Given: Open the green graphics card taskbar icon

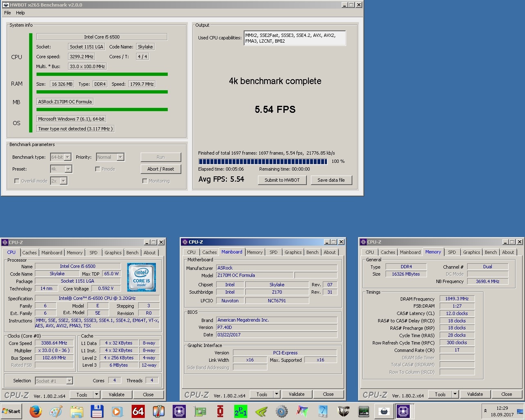Looking at the screenshot, I should [200, 411].
